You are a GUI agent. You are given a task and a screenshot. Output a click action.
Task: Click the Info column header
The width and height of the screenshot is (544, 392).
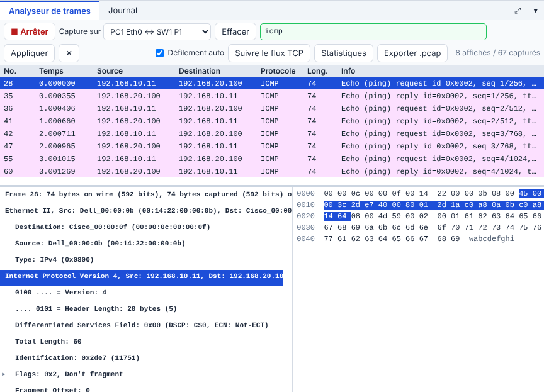348,71
